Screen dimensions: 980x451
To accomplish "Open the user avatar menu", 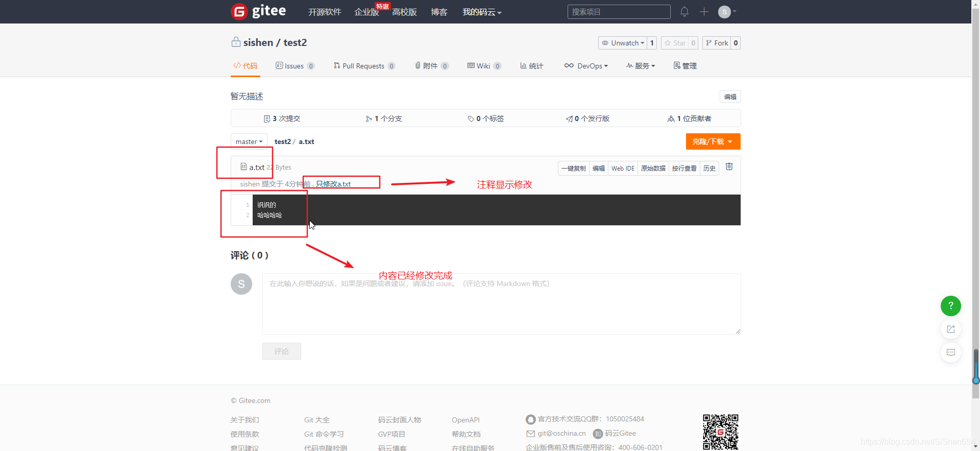I will [x=727, y=12].
